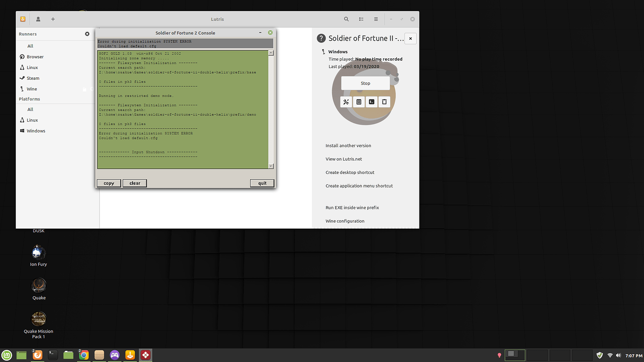Open Wine configuration
The image size is (644, 362).
[x=345, y=221]
